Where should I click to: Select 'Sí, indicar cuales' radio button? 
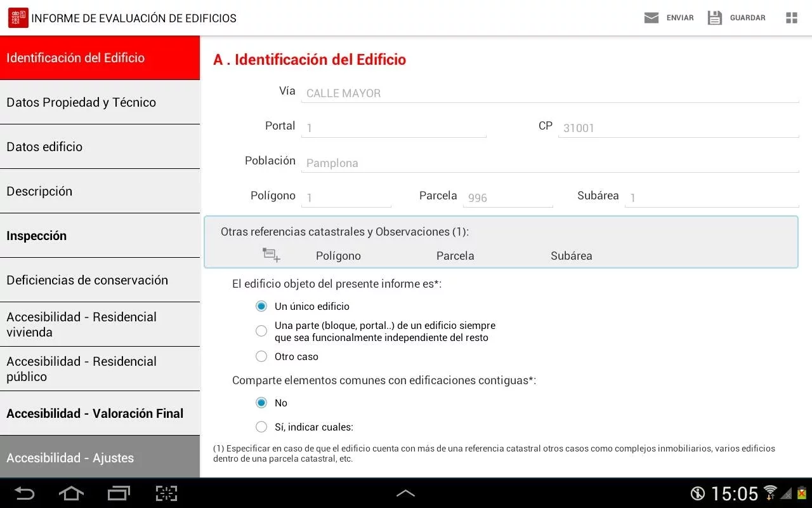pos(261,427)
